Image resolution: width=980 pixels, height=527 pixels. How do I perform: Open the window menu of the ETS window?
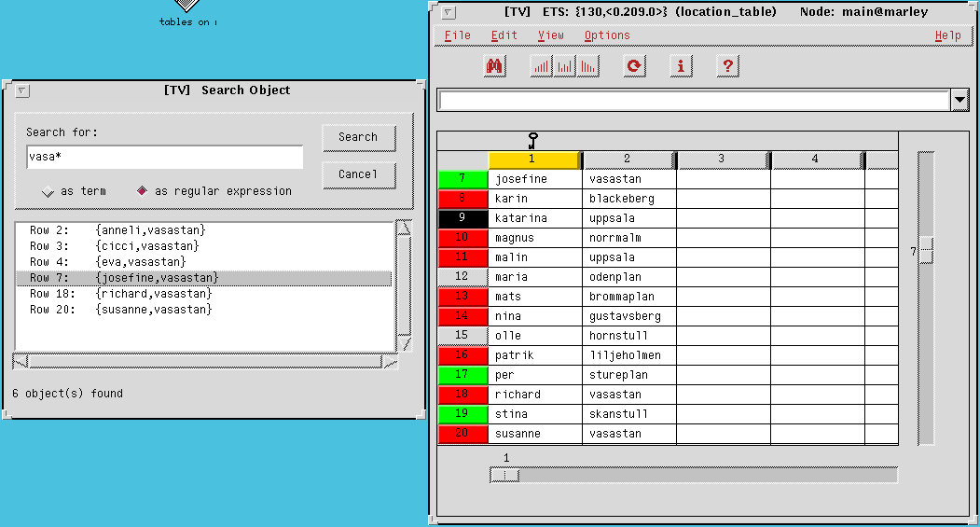(x=449, y=12)
